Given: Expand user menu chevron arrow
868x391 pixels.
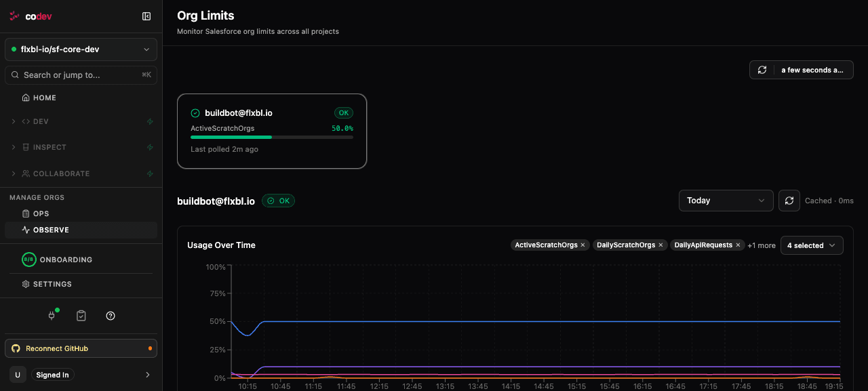Looking at the screenshot, I should coord(148,375).
